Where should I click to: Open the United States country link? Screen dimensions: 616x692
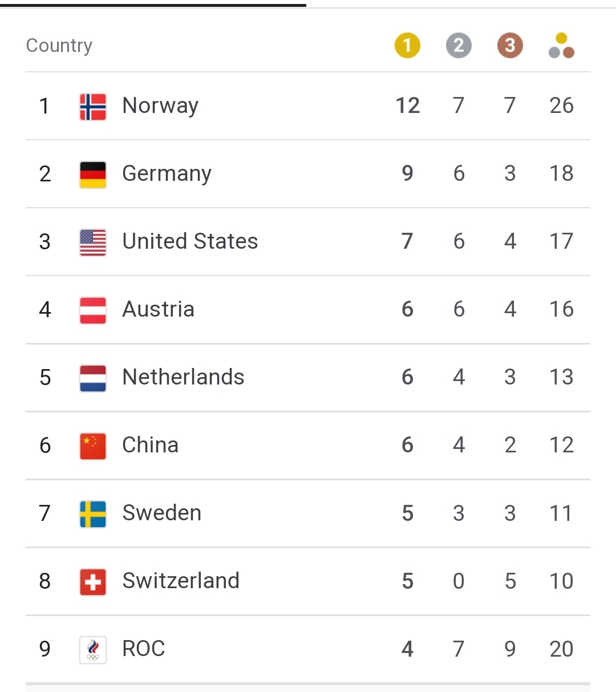(x=190, y=241)
